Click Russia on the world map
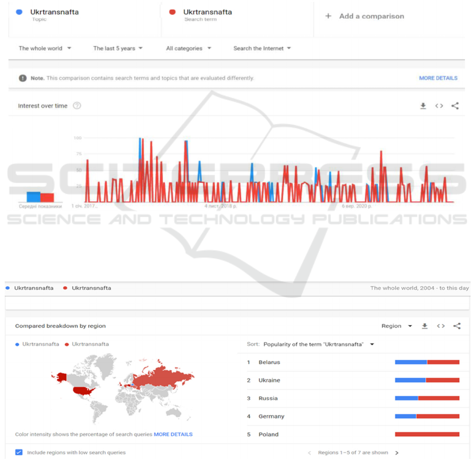The image size is (476, 459). [x=162, y=377]
